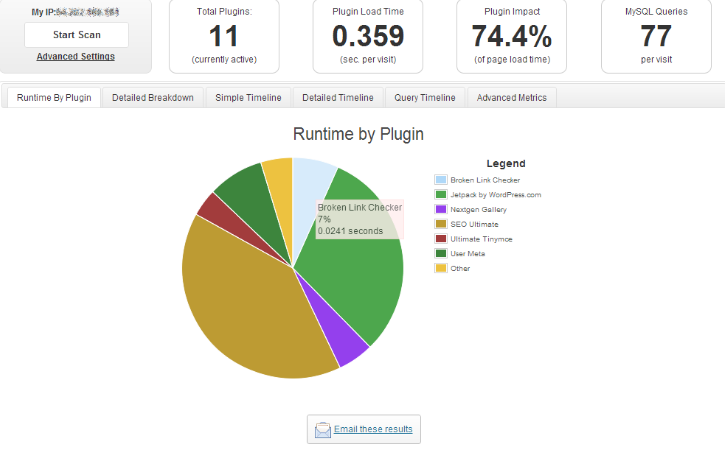Click the SEO Ultimate legend swatch
725x451 pixels.
click(x=440, y=224)
